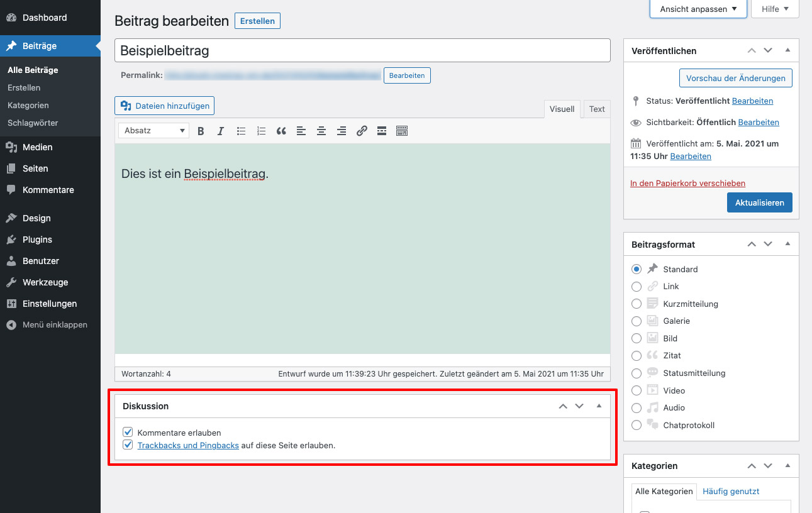Switch to the Text editor tab
The image size is (812, 513).
[x=596, y=109]
